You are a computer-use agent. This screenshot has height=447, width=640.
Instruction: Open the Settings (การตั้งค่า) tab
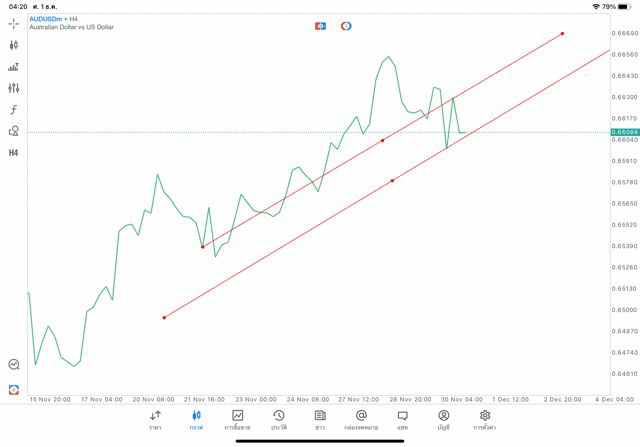click(485, 420)
